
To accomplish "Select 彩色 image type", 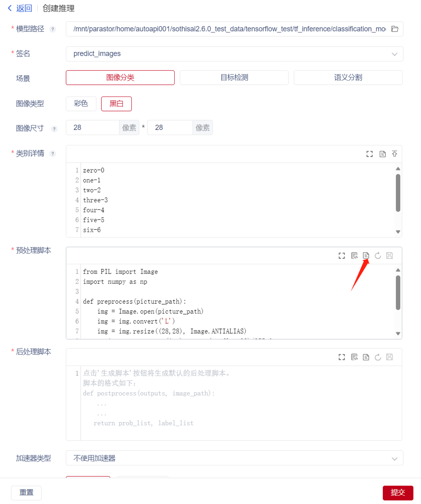I will tap(81, 104).
